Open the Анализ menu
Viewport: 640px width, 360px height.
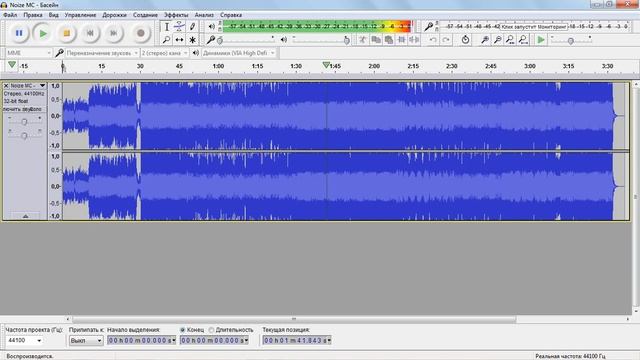click(204, 15)
